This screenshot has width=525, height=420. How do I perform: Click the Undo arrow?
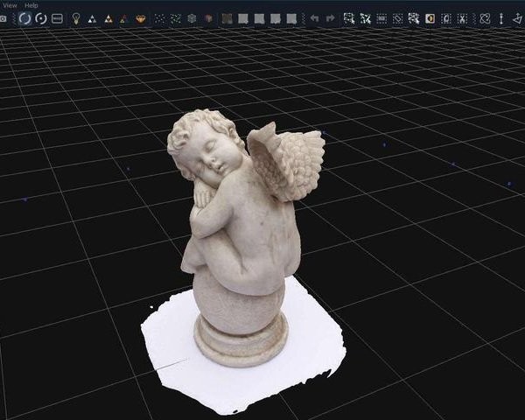coord(314,18)
